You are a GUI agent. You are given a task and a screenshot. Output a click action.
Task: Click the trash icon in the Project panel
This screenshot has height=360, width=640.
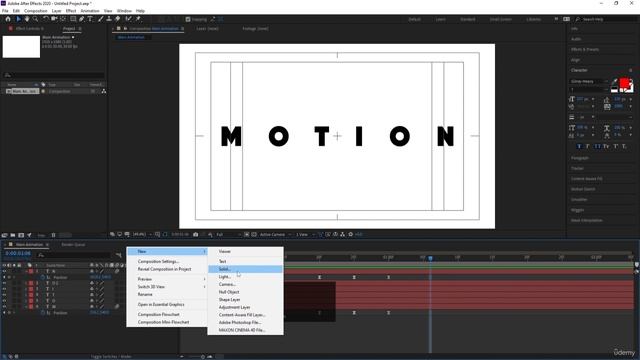(53, 235)
